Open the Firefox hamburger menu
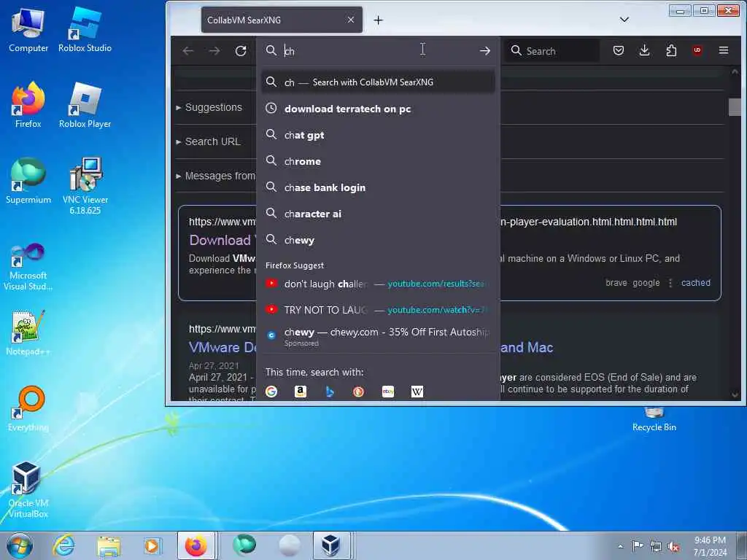 (724, 50)
